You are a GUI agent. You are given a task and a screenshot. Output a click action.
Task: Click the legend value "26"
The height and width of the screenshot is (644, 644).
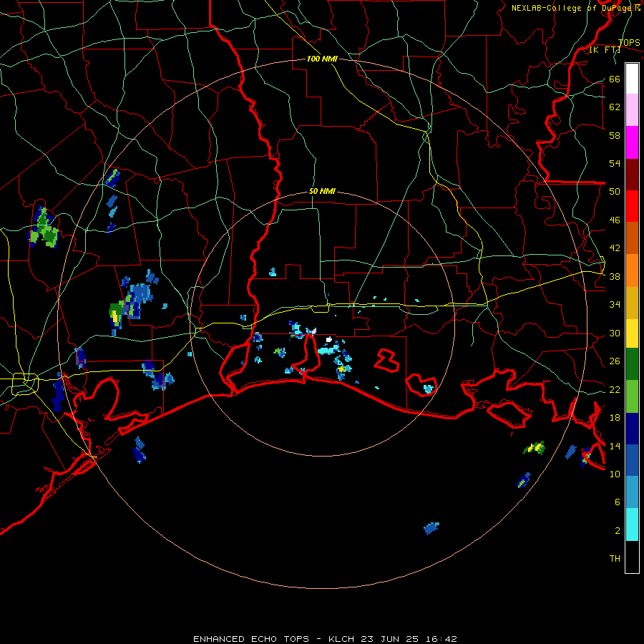click(615, 361)
